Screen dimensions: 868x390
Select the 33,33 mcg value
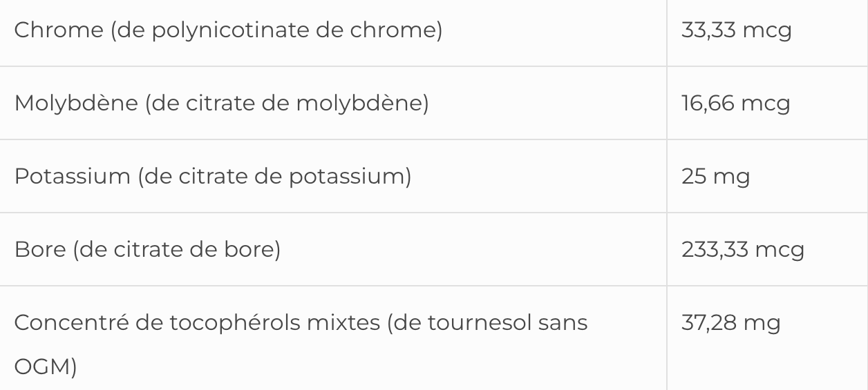737,31
